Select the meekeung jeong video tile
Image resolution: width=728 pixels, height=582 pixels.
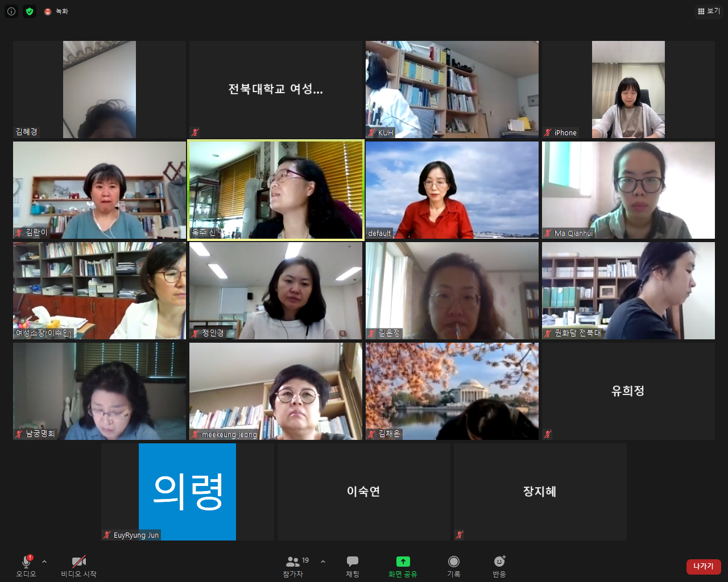(276, 391)
